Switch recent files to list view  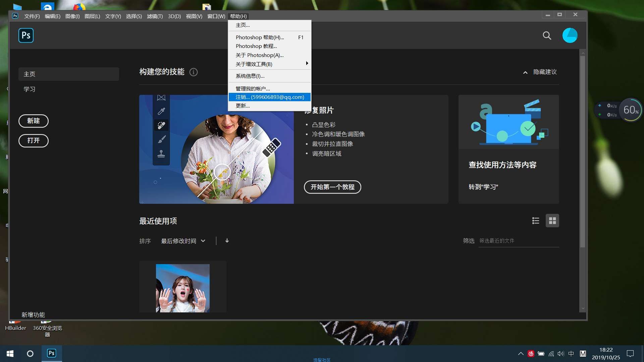pos(536,221)
